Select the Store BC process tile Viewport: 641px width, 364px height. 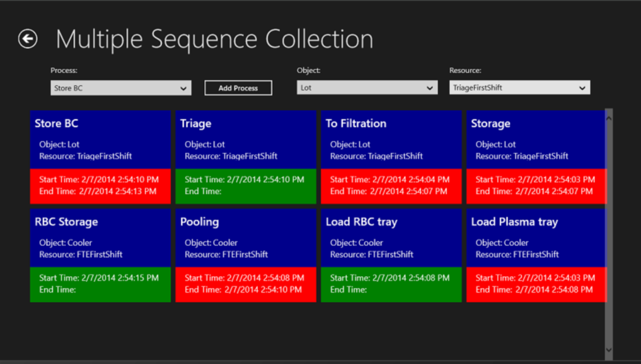tap(100, 139)
